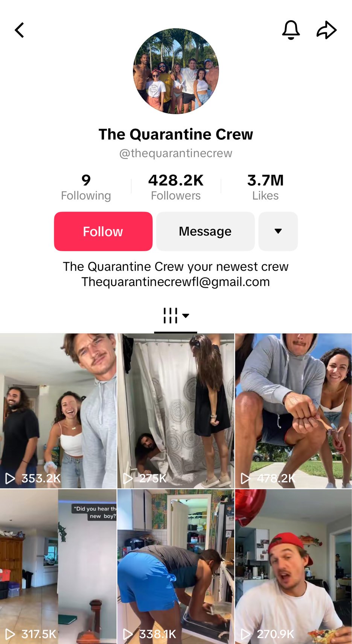Open the 317.5K views video thumbnail

coord(58,567)
